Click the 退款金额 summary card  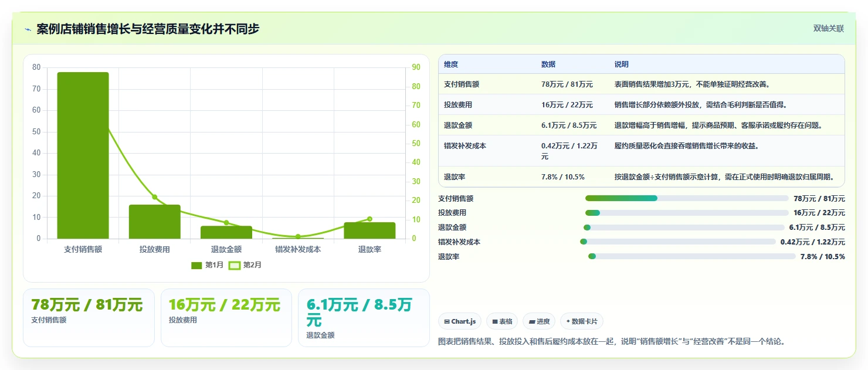(x=364, y=318)
